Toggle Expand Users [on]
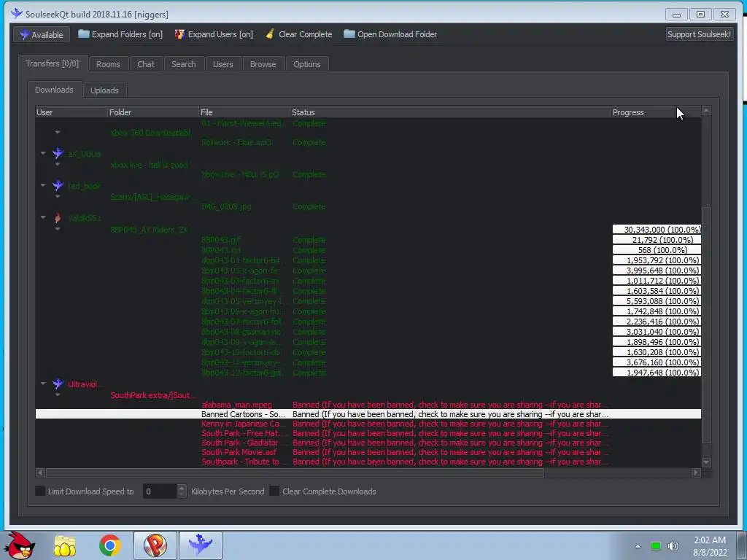Viewport: 747px width, 560px height. point(214,34)
